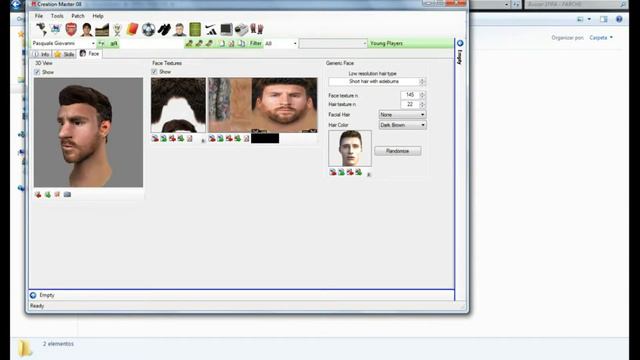The width and height of the screenshot is (640, 360).
Task: Click the leftmost icon beneath the hair texture
Action: coord(155,139)
